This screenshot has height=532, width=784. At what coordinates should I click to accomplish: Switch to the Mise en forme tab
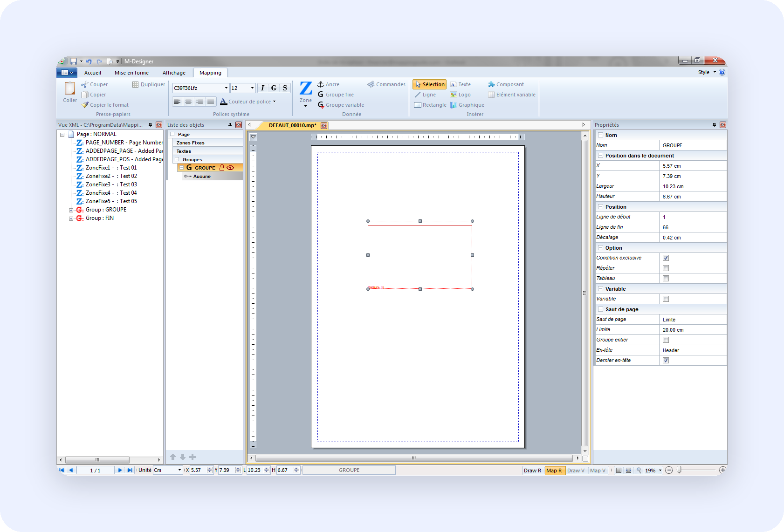point(132,73)
